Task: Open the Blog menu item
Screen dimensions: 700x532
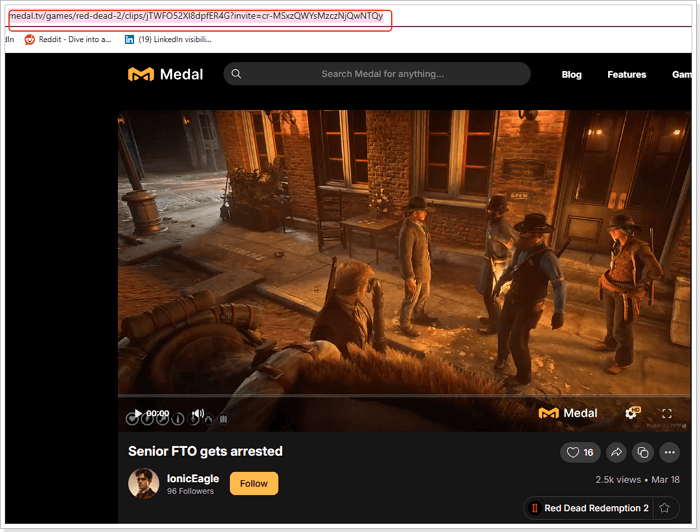Action: [571, 74]
